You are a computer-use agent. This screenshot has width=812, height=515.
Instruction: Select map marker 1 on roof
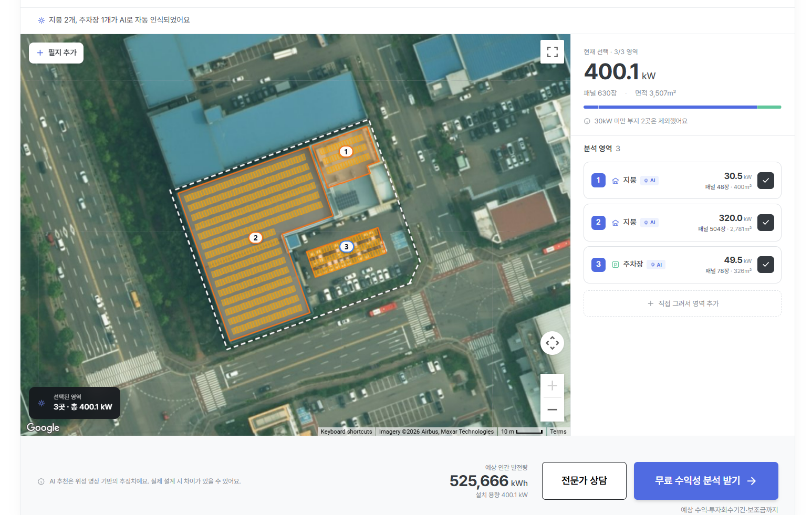point(346,152)
